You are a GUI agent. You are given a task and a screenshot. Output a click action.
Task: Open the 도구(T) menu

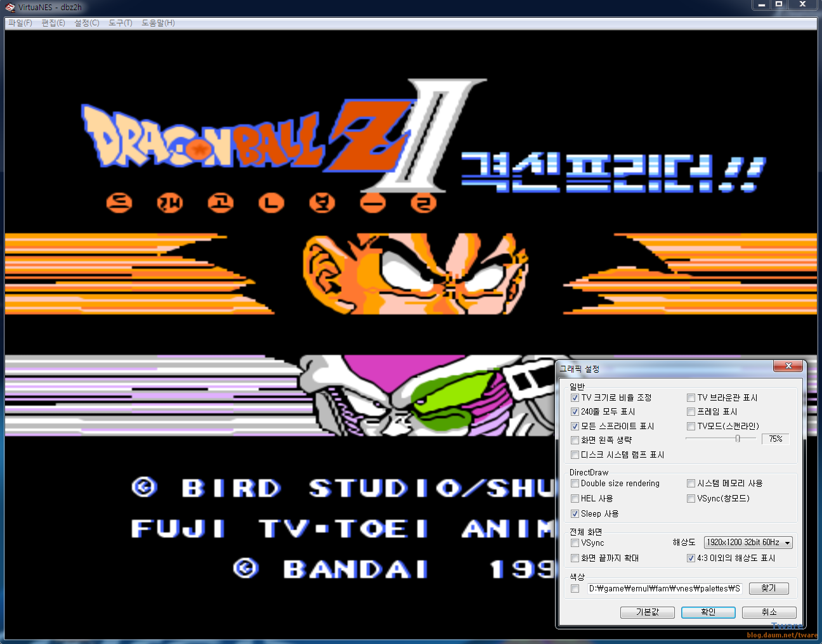tap(121, 23)
